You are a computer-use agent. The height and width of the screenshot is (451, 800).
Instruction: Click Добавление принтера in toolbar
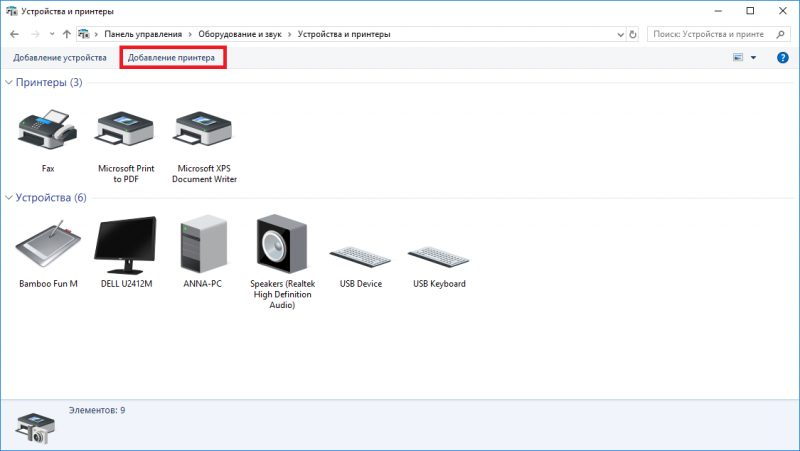(171, 58)
